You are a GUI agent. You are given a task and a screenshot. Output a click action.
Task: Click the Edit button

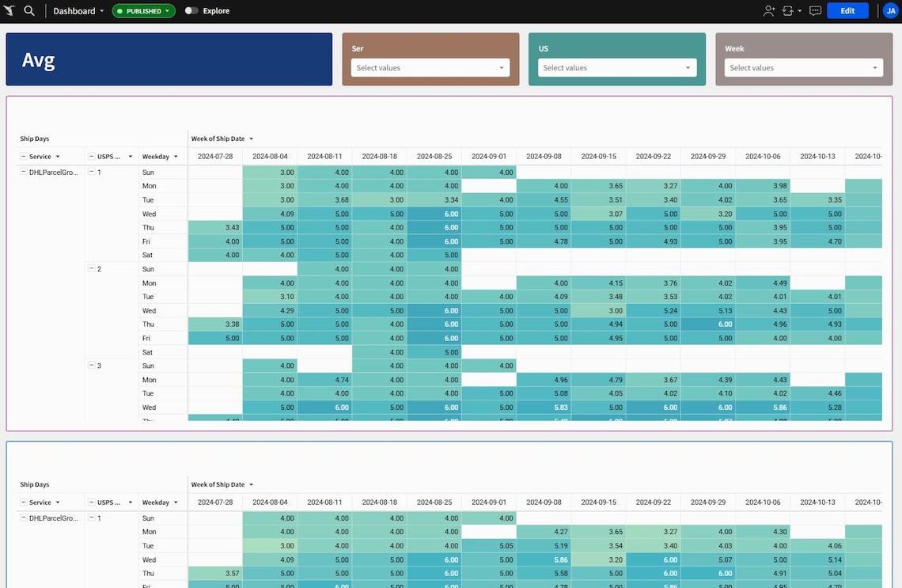tap(847, 11)
